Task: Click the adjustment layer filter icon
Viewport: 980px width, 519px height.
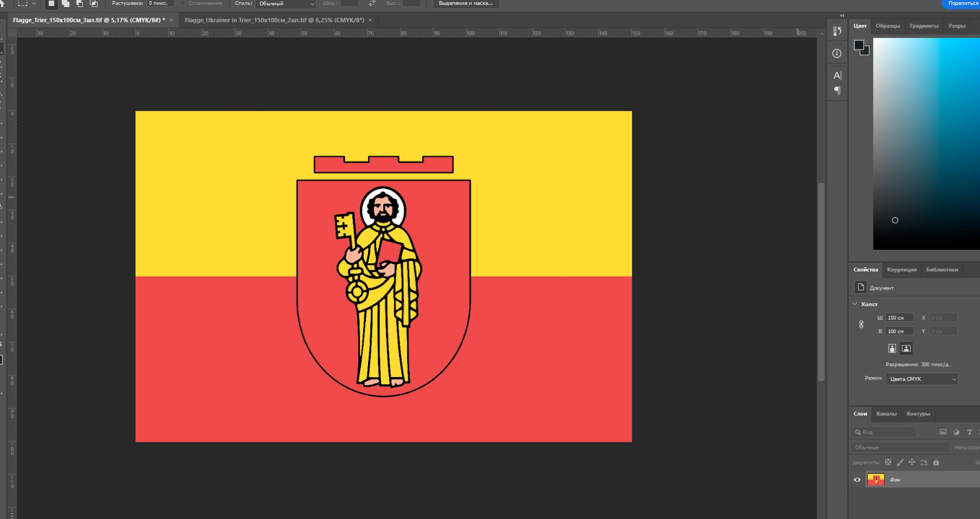Action: click(956, 432)
